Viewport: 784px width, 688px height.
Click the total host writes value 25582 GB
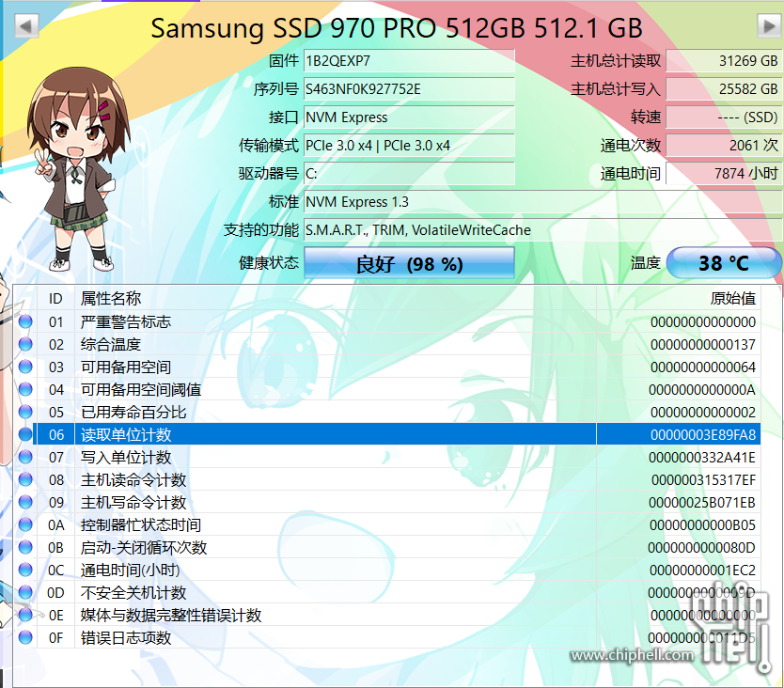click(724, 89)
